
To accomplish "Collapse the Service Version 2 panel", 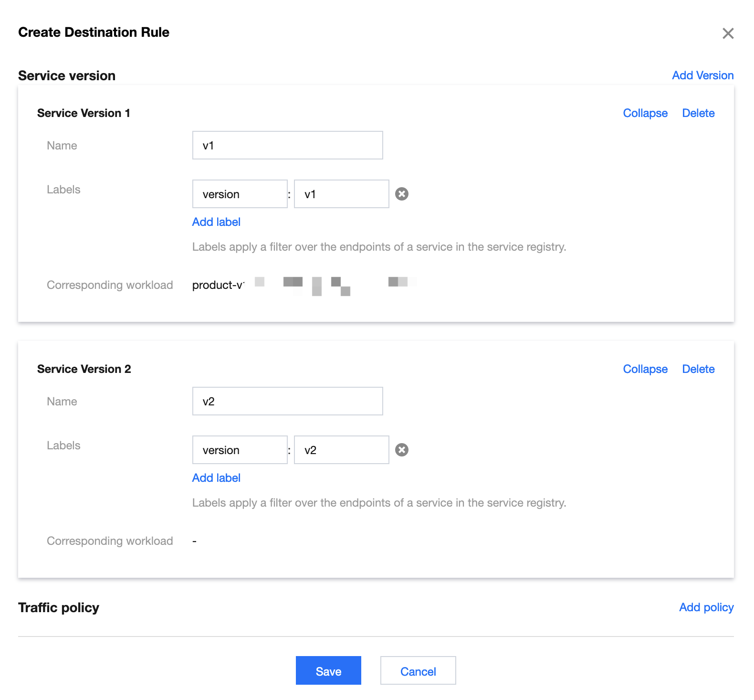I will [x=645, y=369].
